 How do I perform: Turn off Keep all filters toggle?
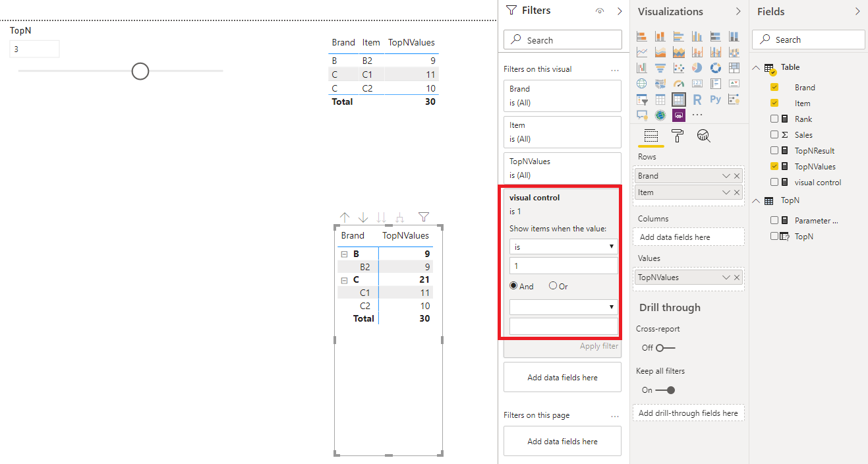point(666,390)
